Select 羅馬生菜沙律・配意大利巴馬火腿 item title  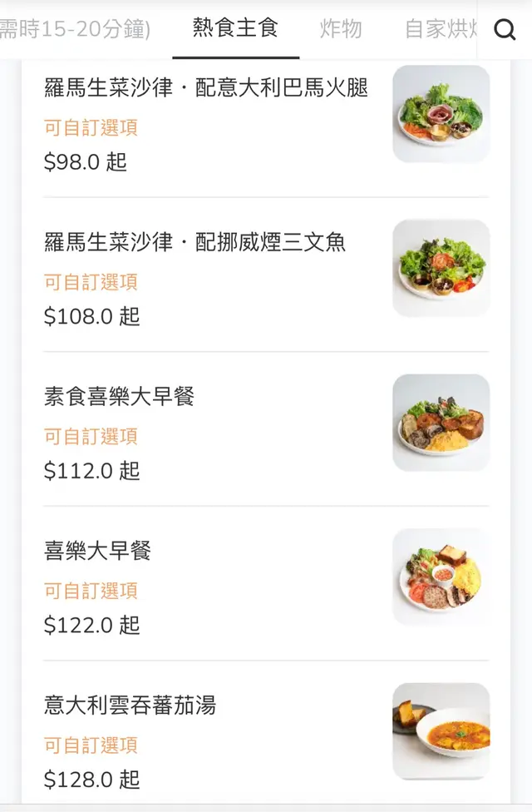pyautogui.click(x=205, y=87)
